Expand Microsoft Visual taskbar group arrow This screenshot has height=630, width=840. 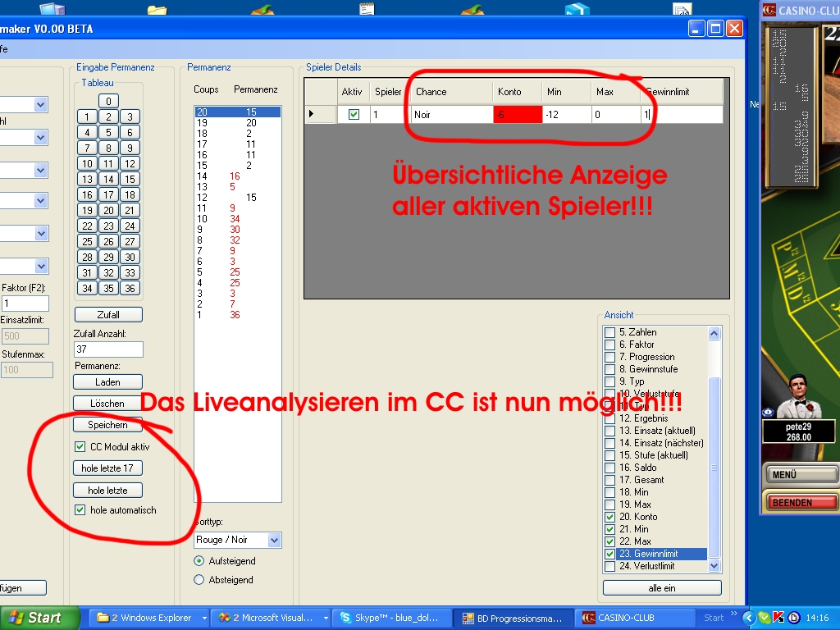tap(326, 618)
